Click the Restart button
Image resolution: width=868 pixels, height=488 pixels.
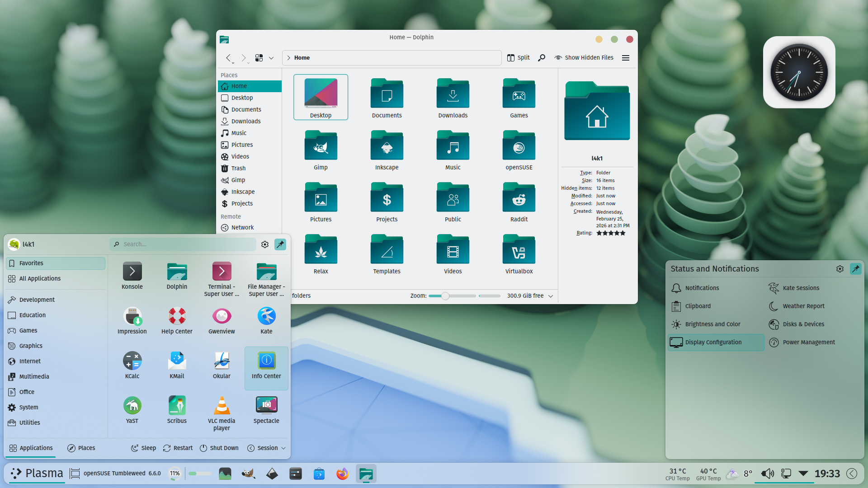click(178, 448)
